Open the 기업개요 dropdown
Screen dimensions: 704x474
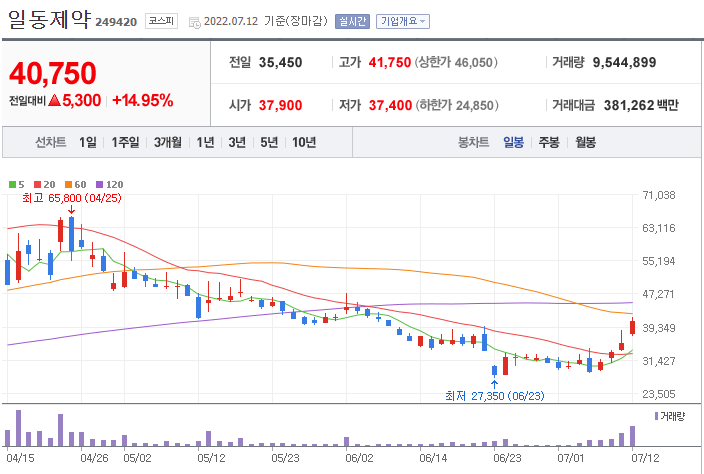[403, 21]
